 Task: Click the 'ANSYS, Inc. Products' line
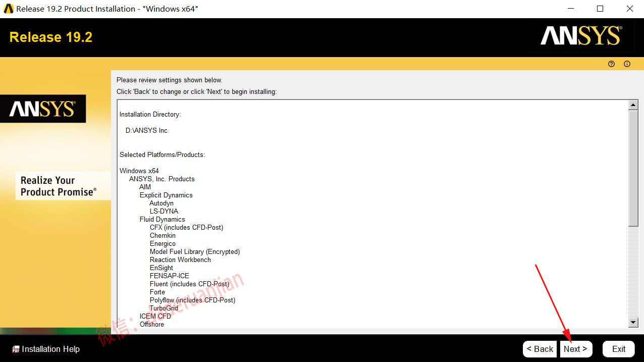point(162,179)
